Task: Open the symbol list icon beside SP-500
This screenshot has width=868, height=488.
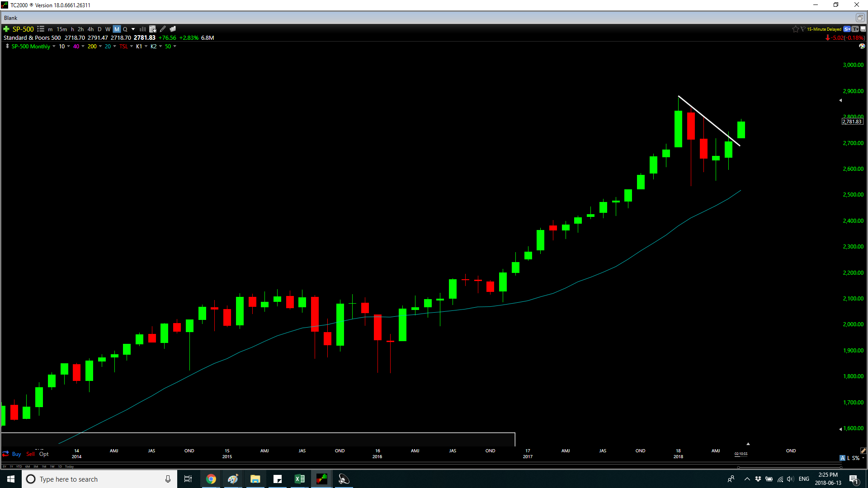Action: [x=41, y=29]
